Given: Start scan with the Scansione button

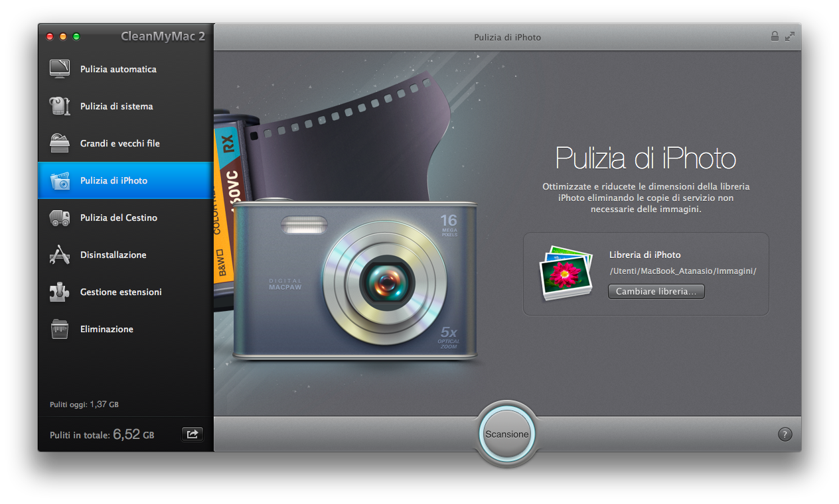Looking at the screenshot, I should [507, 434].
